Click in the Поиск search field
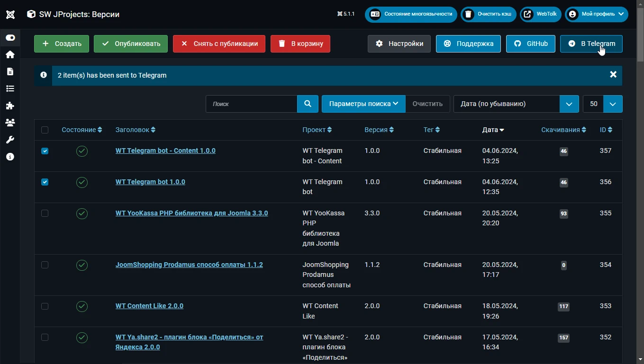 tap(251, 104)
